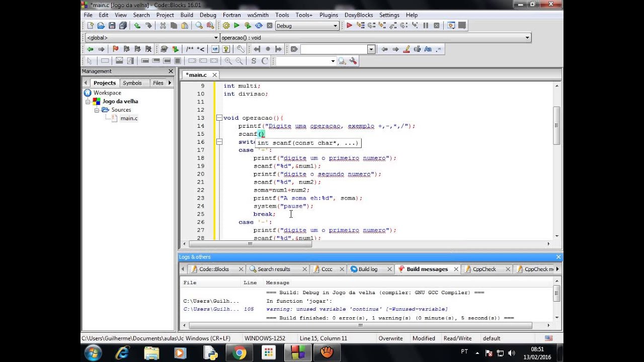Open the operacao() function dropdown
Viewport: 644px width, 362px height.
[527, 38]
